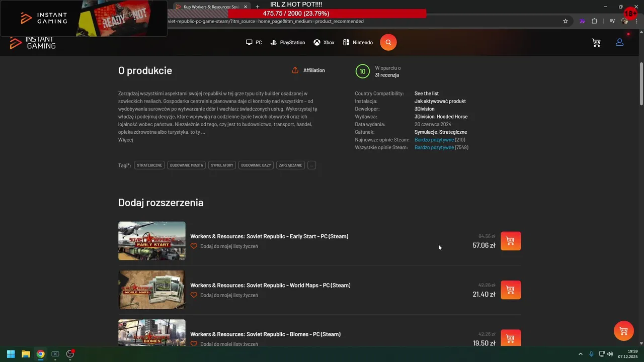Open the search icon in site header
Screen dimensions: 644x362
[x=388, y=42]
